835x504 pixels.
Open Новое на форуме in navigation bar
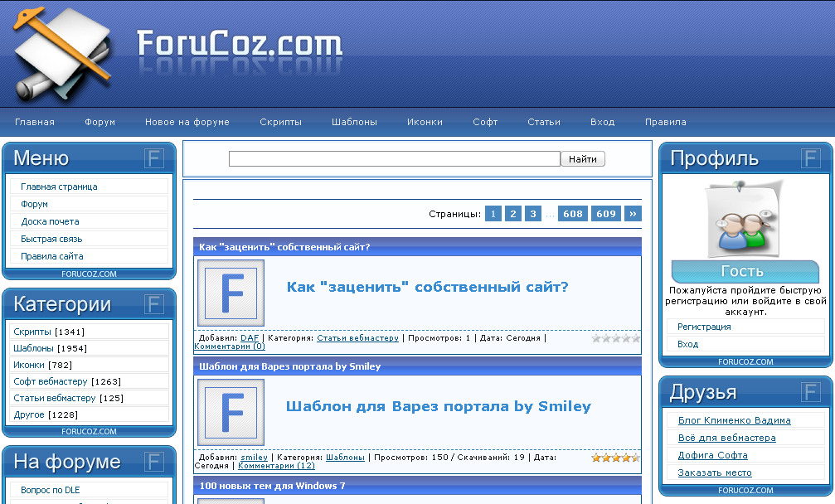pyautogui.click(x=187, y=122)
